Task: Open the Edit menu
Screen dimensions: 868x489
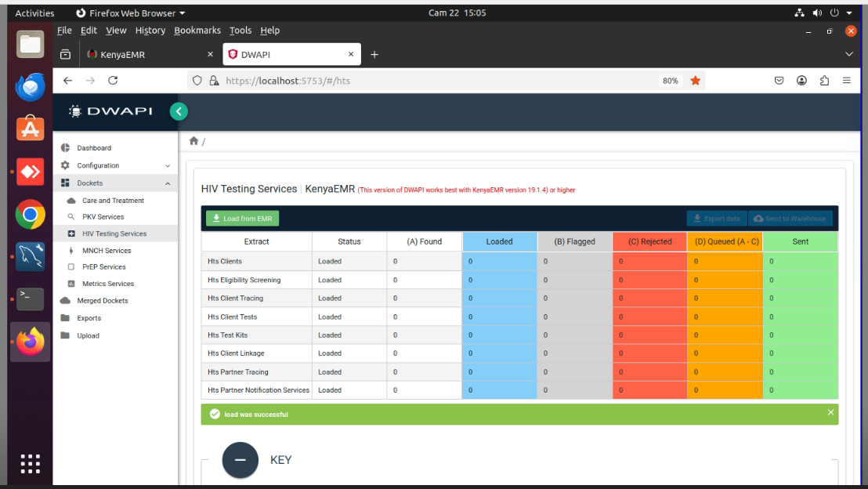Action: [89, 31]
